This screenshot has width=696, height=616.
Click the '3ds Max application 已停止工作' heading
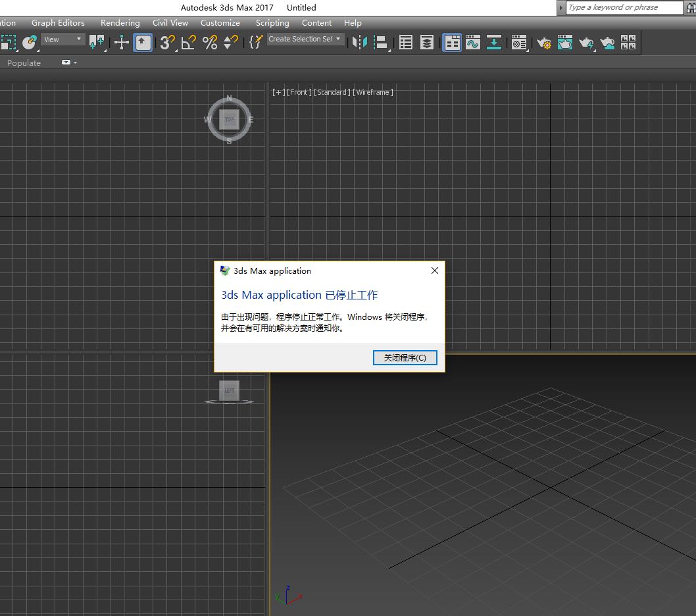tap(299, 295)
